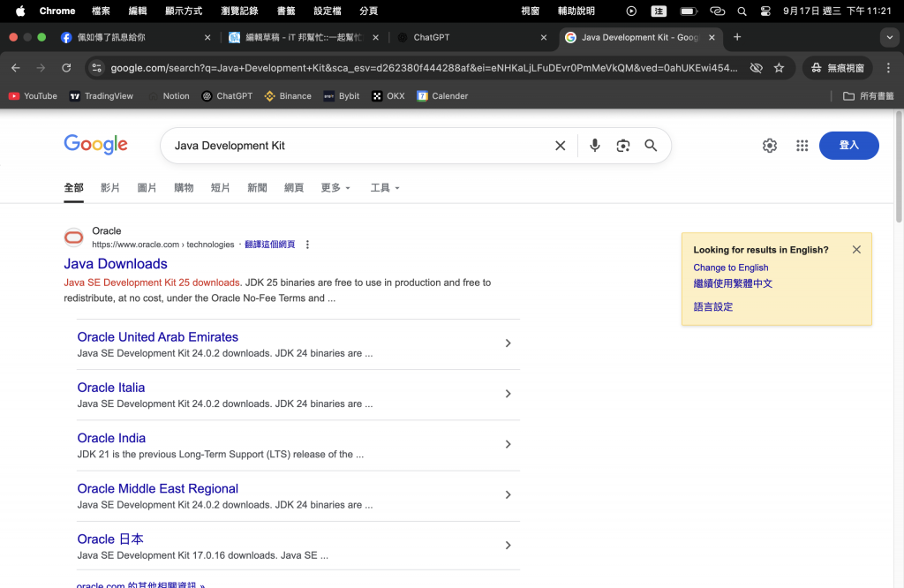Image resolution: width=904 pixels, height=588 pixels.
Task: Open the Apple menu
Action: click(20, 11)
